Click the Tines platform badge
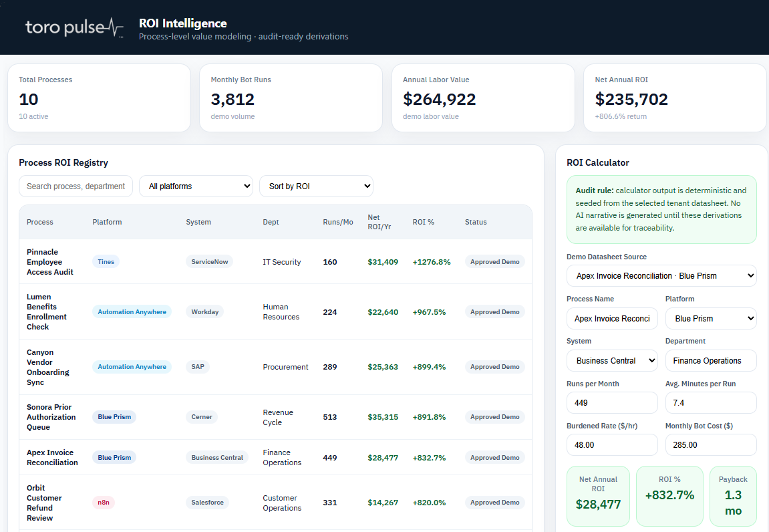 click(106, 261)
